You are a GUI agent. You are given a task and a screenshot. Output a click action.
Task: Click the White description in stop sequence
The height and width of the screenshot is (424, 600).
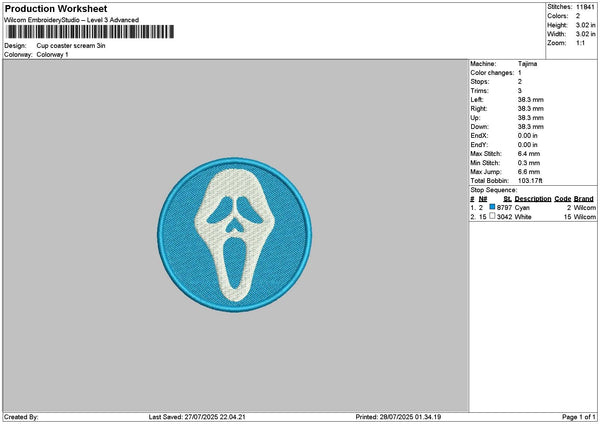point(523,217)
